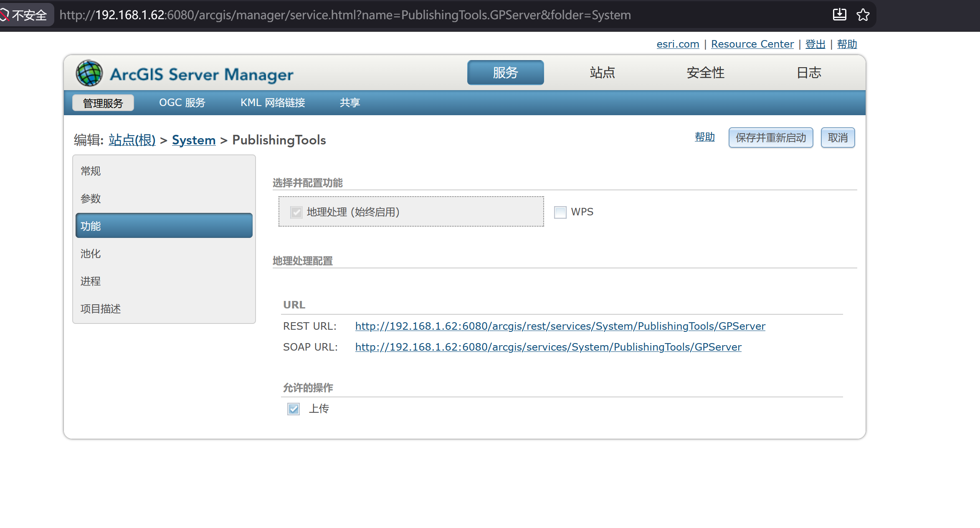Screen dimensions: 980x528
Task: Select 功能 in the side panel
Action: click(164, 226)
